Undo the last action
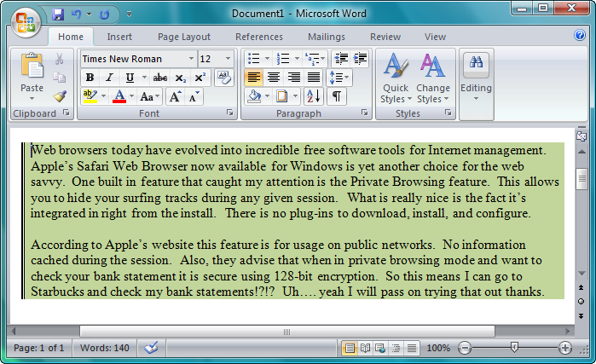This screenshot has width=596, height=364. point(77,14)
